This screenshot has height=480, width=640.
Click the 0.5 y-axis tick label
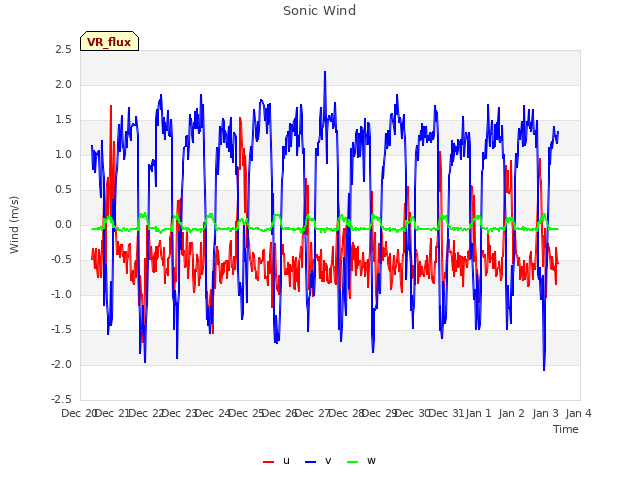tap(63, 190)
